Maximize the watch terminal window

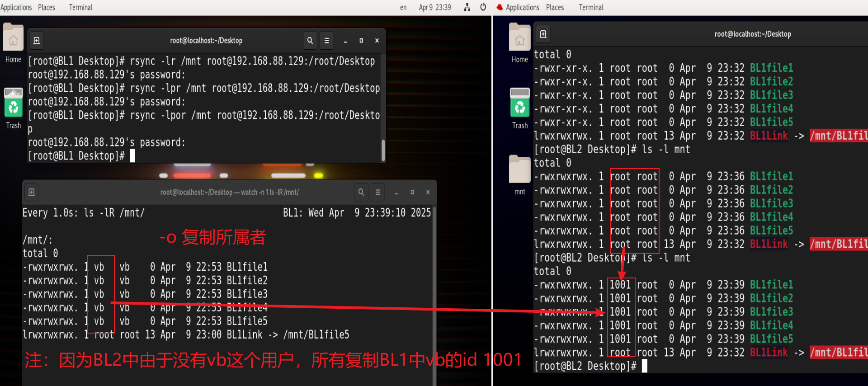click(x=412, y=193)
